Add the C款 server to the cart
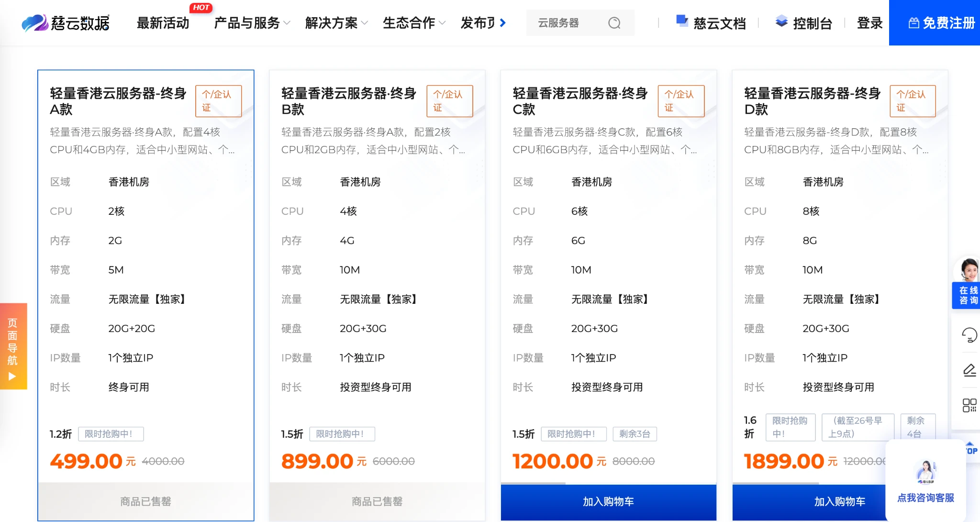 pos(608,501)
